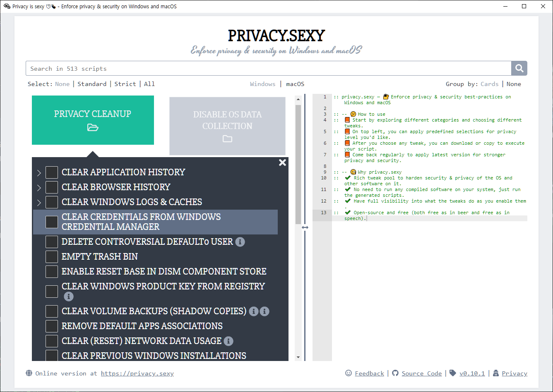Screen dimensions: 553x392
Task: Click the 'How to use' code line
Action: pyautogui.click(x=359, y=114)
